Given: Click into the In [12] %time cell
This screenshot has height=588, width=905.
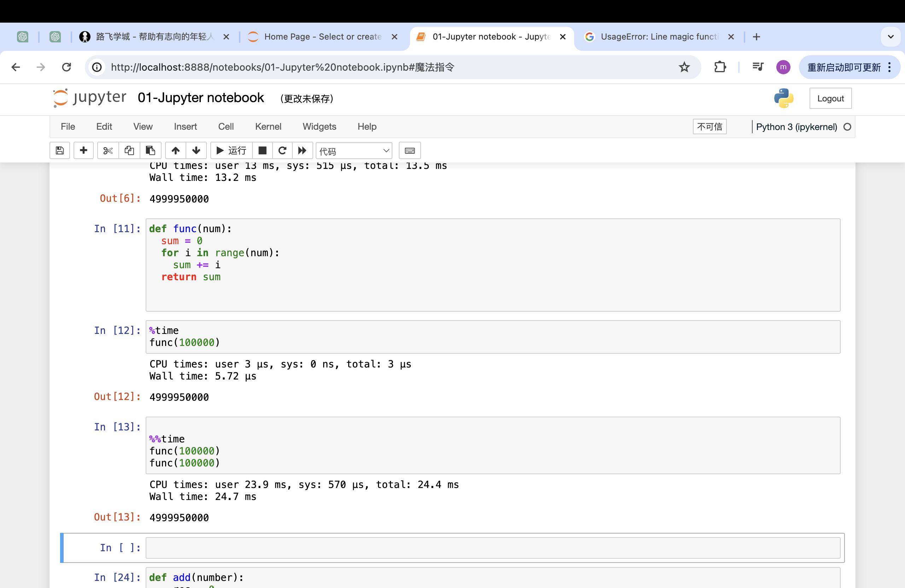Looking at the screenshot, I should [x=493, y=337].
